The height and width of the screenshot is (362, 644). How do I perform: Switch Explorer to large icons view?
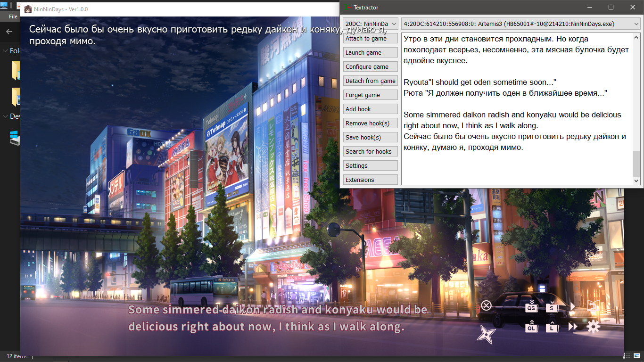[637, 356]
